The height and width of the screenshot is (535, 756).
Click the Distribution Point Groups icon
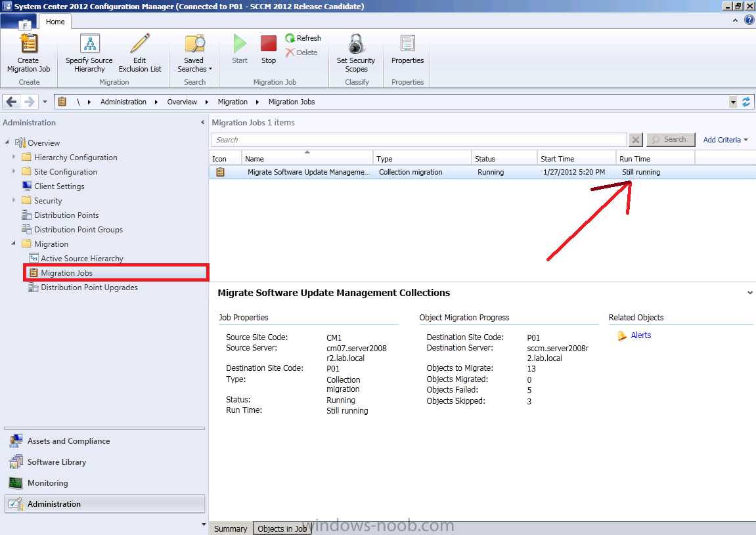tap(26, 229)
